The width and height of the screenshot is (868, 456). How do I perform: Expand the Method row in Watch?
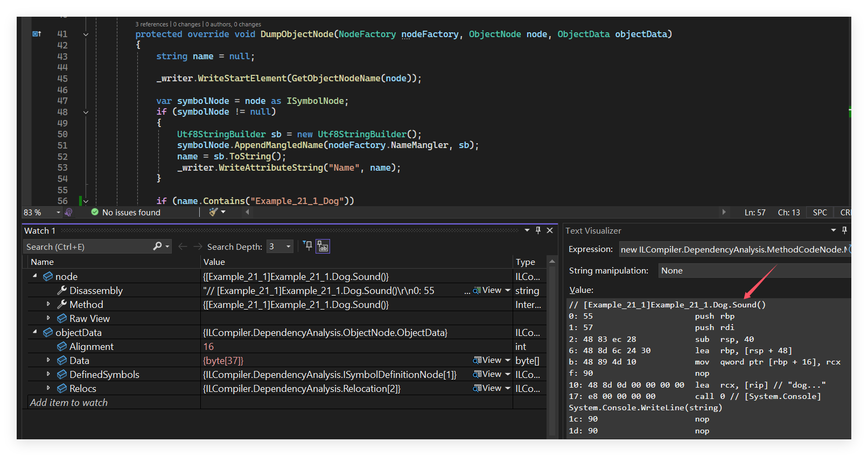48,304
